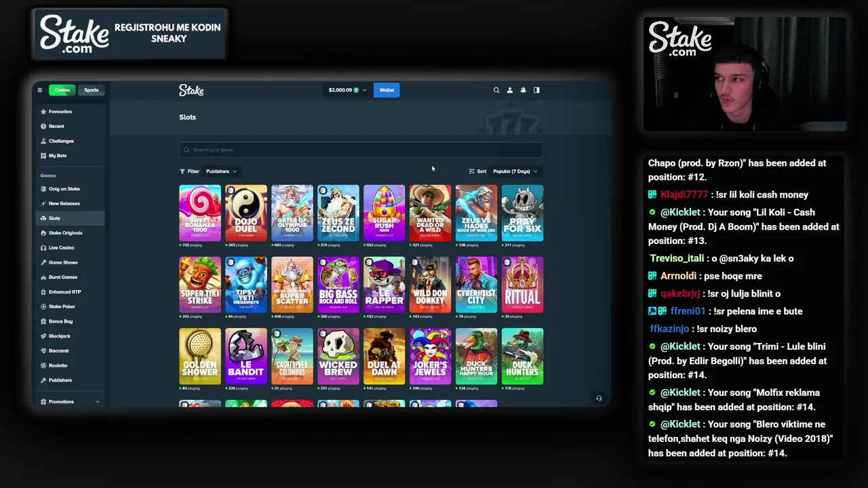Image resolution: width=868 pixels, height=488 pixels.
Task: Open Sweet Bonanza 1000 game tile
Action: coord(200,213)
